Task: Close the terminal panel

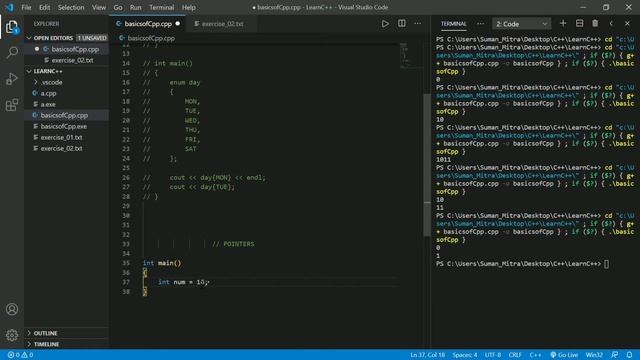Action: [627, 24]
